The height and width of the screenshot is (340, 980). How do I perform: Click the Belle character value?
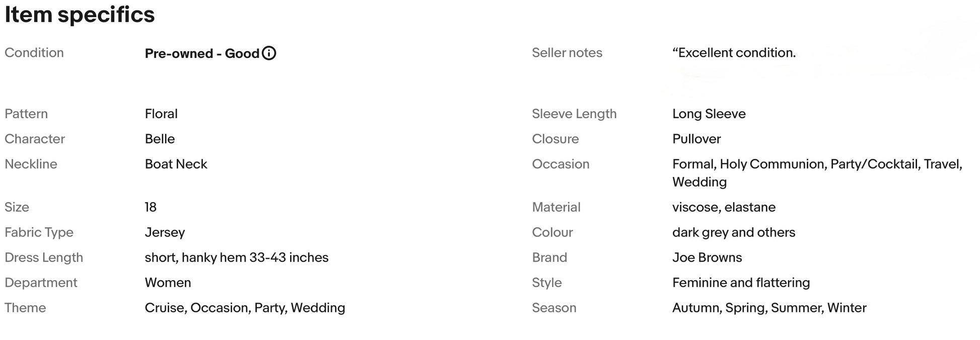[160, 139]
